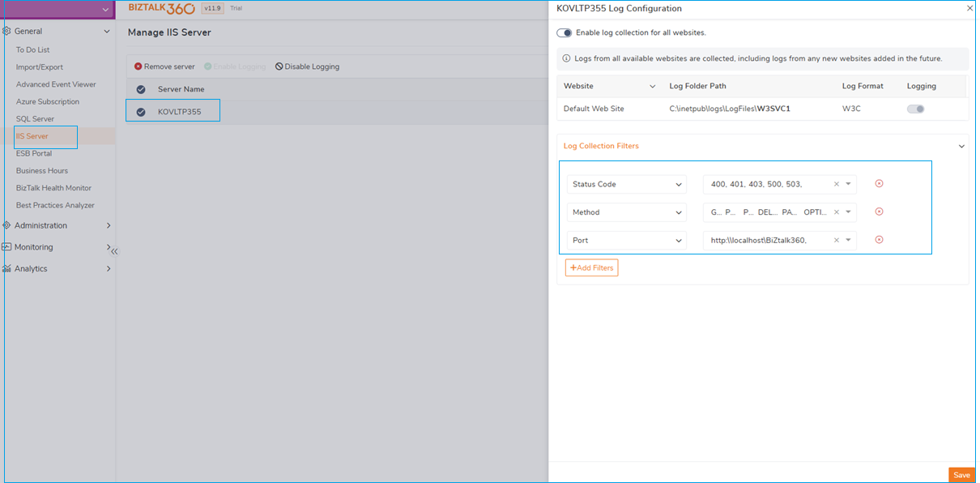Click the W3C log format cell
This screenshot has width=980, height=483.
[851, 109]
